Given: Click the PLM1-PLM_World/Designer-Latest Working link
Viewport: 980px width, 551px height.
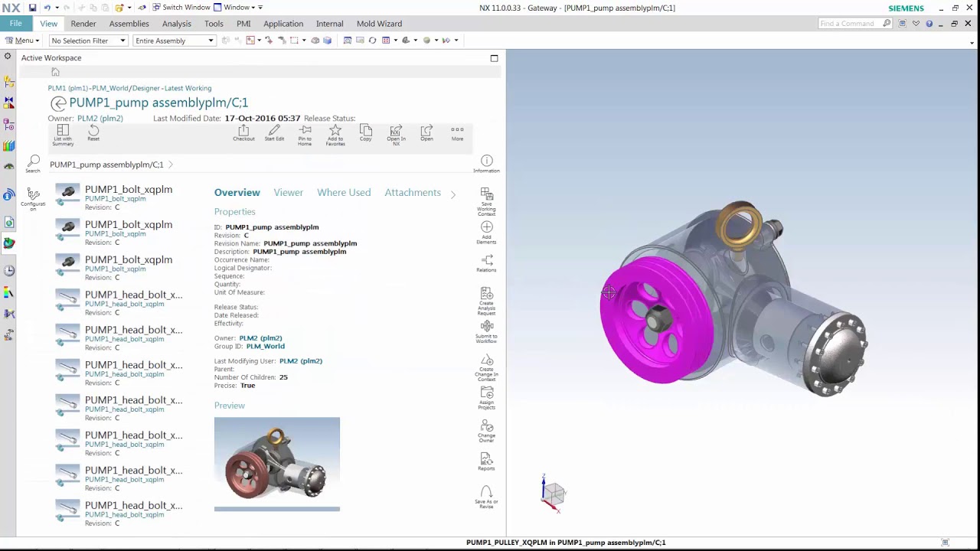Looking at the screenshot, I should (129, 88).
